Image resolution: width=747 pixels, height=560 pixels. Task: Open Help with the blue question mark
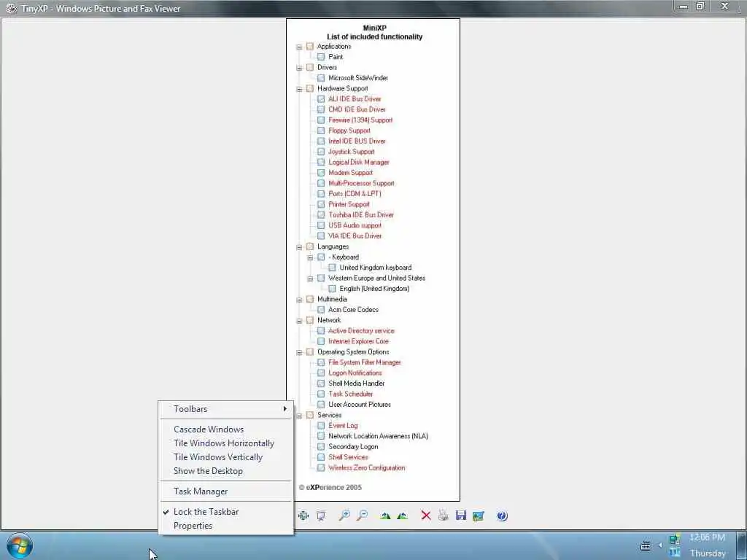click(502, 516)
